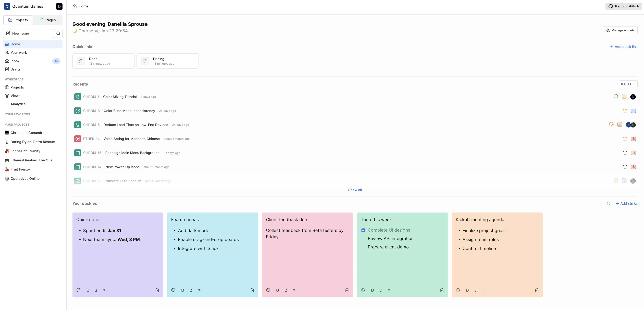The height and width of the screenshot is (310, 644).
Task: Toggle italic in Client feedback due sticky
Action: (x=286, y=290)
